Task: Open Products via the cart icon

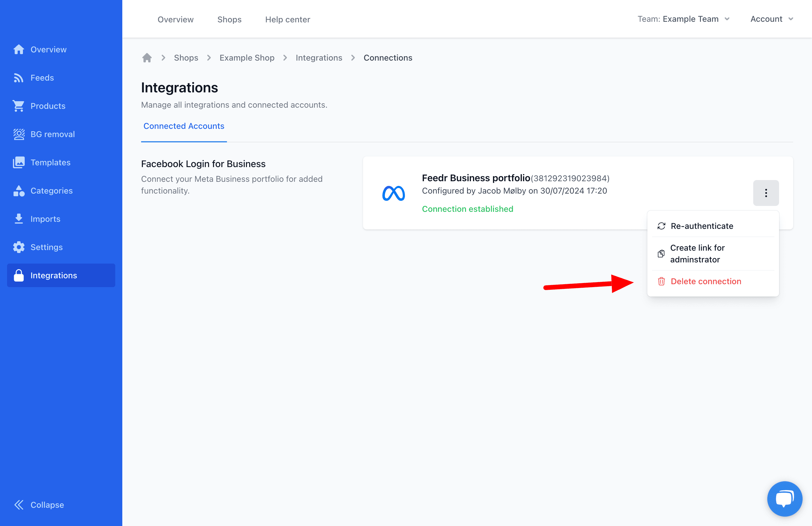Action: (19, 106)
